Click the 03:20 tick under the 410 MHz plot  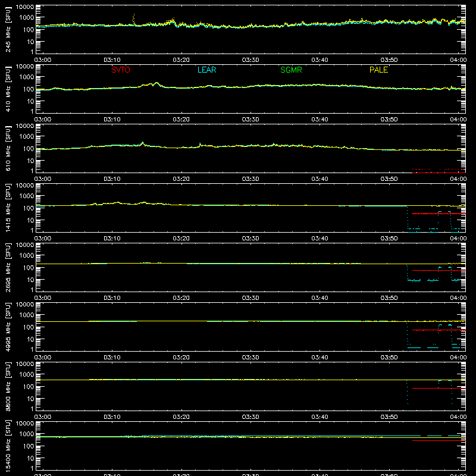coord(181,120)
